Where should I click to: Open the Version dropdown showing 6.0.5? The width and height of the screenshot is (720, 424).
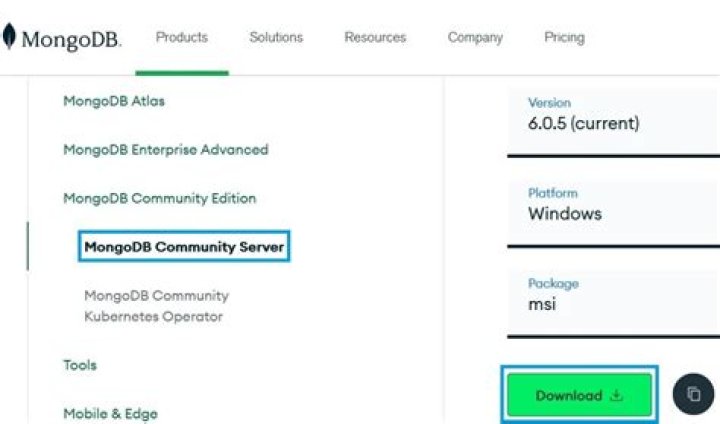[x=613, y=123]
